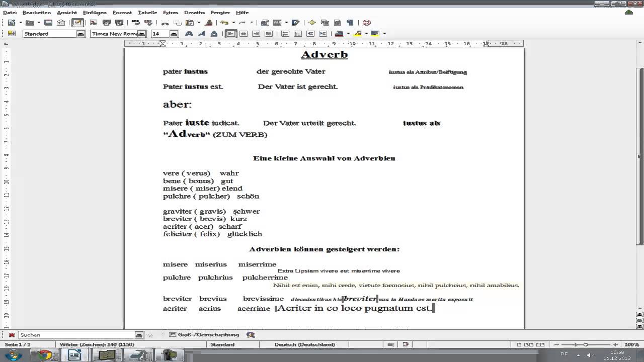Viewport: 644px width, 362px height.
Task: Send document as e-mail icon
Action: point(61,23)
